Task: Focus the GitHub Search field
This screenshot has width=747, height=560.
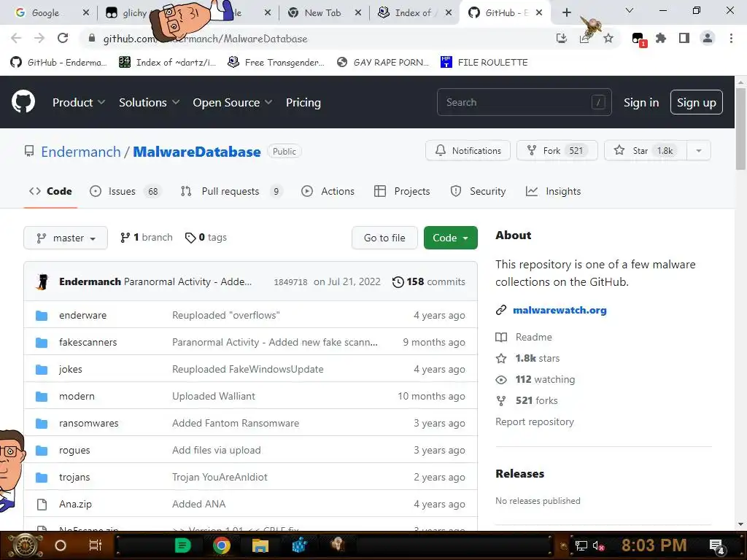Action: [x=524, y=102]
